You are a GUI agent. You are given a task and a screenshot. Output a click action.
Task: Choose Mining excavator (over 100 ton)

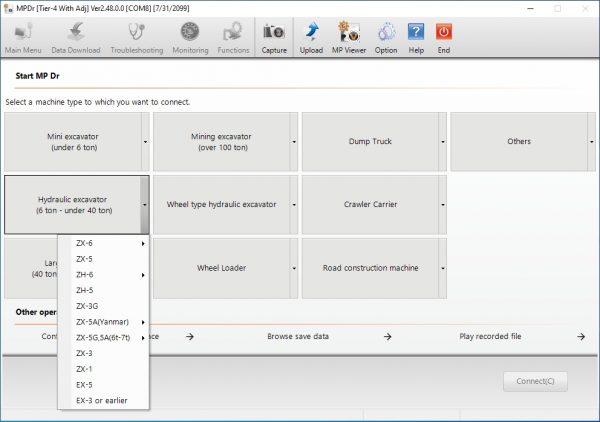tap(221, 142)
